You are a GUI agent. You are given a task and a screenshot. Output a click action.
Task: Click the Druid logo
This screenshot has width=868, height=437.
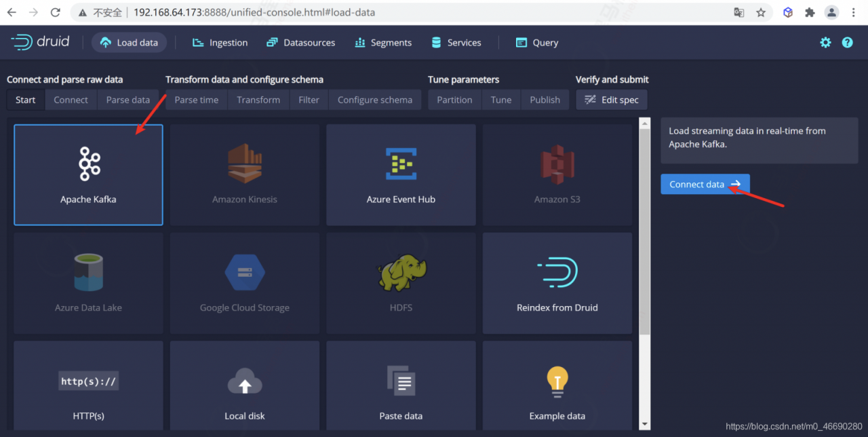click(x=40, y=42)
